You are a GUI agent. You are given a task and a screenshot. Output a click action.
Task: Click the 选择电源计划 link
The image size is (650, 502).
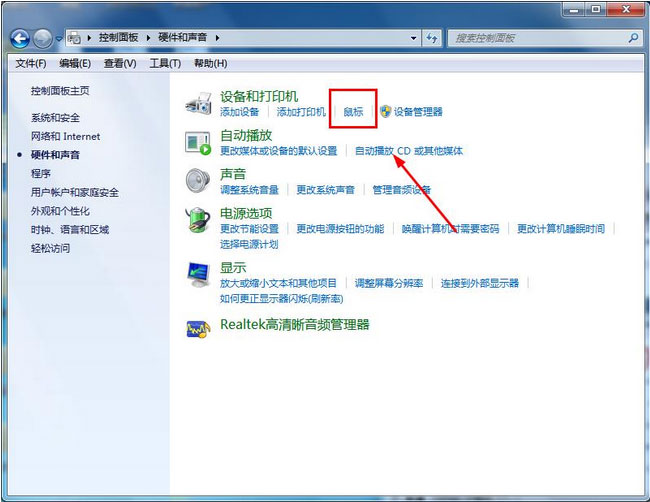tap(249, 245)
